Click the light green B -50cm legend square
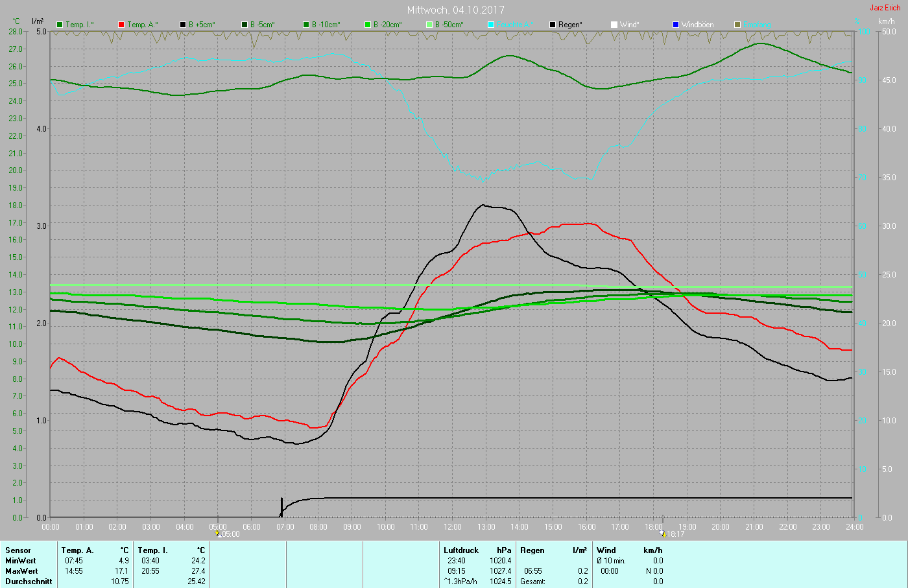The width and height of the screenshot is (908, 588). point(429,25)
